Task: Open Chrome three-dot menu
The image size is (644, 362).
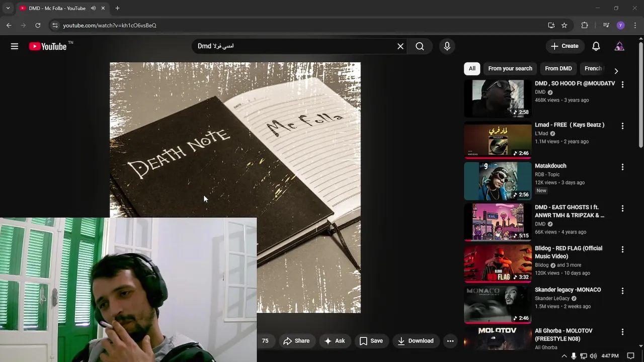Action: (x=635, y=25)
